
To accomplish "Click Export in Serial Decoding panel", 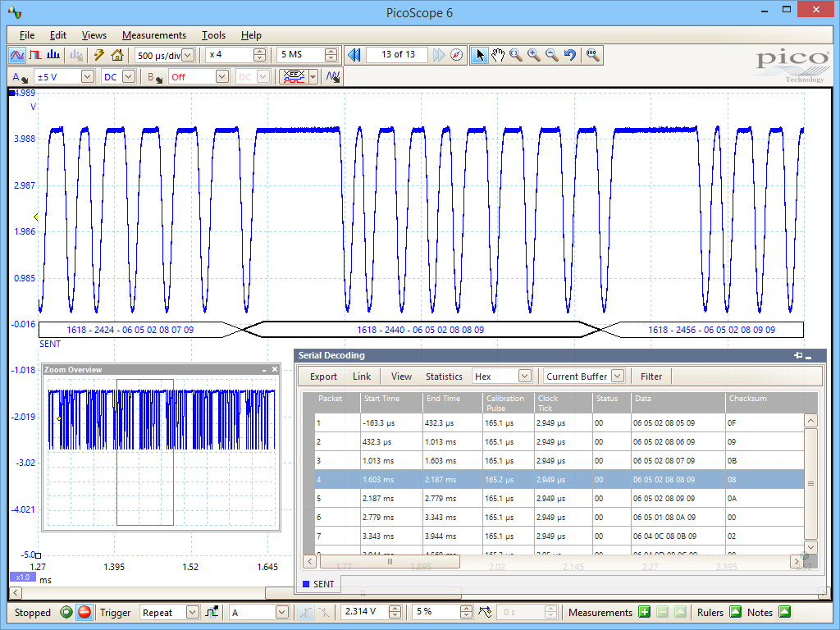I will click(323, 377).
